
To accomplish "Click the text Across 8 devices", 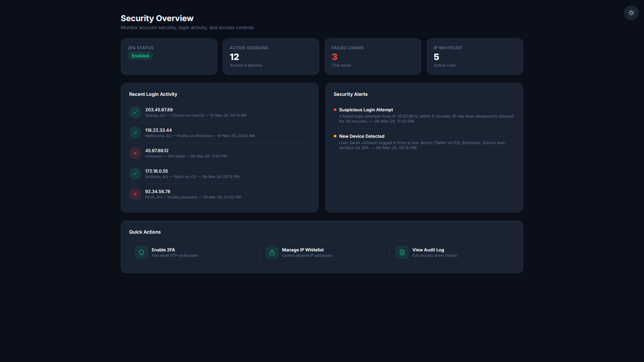I will pyautogui.click(x=246, y=65).
